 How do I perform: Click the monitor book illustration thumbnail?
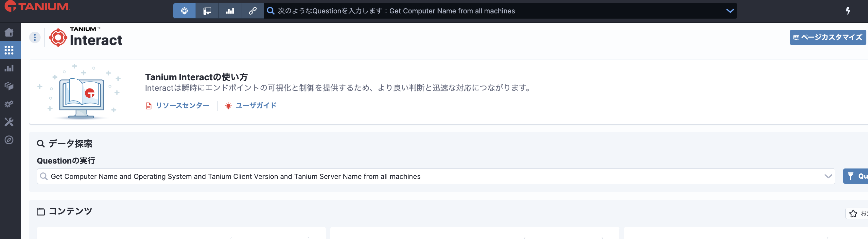pyautogui.click(x=79, y=91)
